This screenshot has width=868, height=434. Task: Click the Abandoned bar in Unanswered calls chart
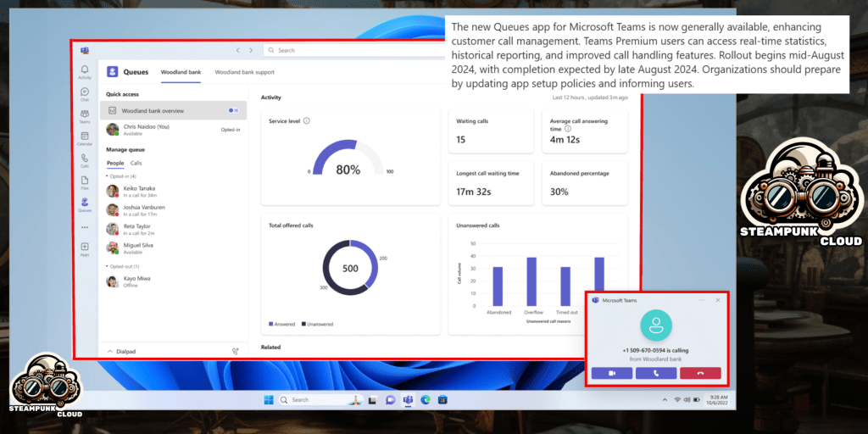pos(498,286)
